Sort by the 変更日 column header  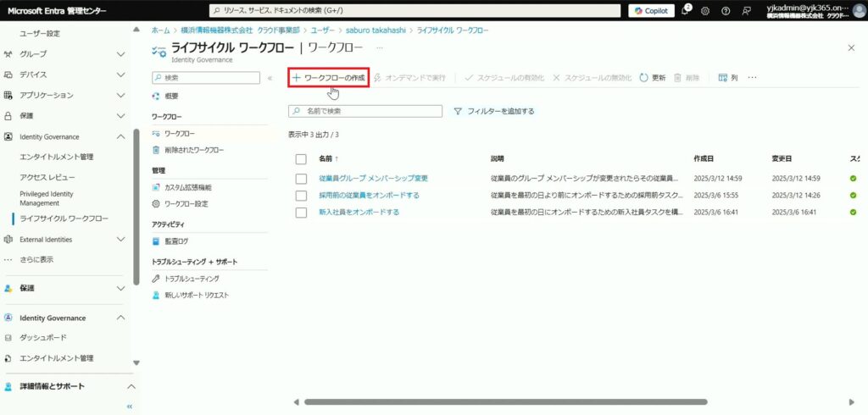(x=782, y=159)
